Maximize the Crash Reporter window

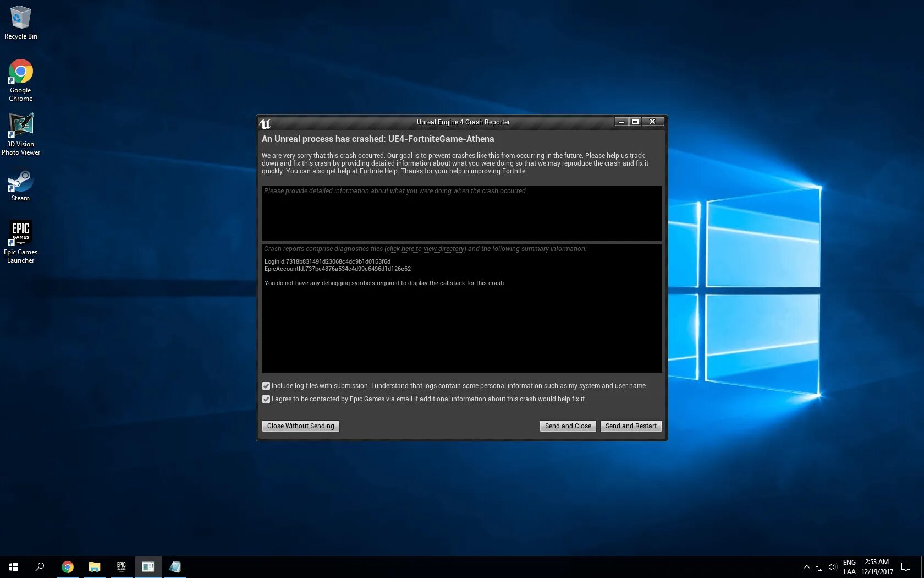point(635,122)
